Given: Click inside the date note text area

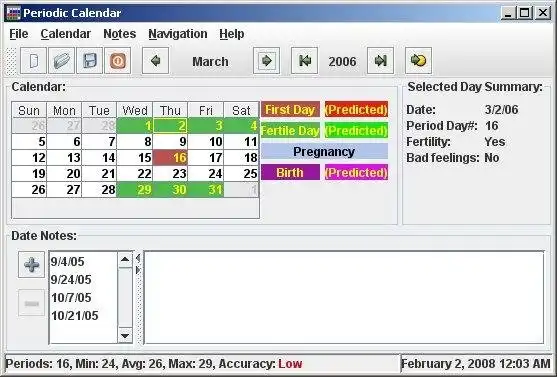Looking at the screenshot, I should (x=344, y=297).
